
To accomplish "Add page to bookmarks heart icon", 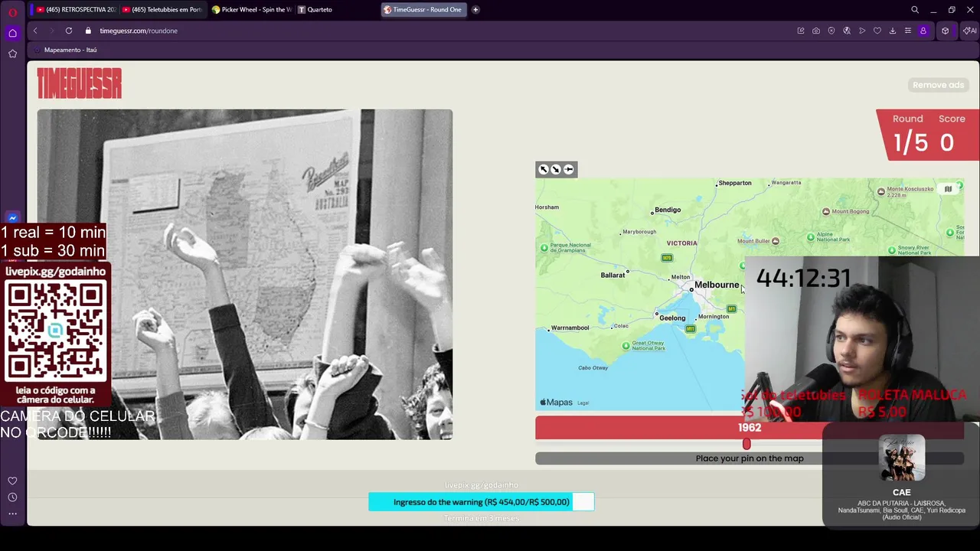I will click(877, 31).
